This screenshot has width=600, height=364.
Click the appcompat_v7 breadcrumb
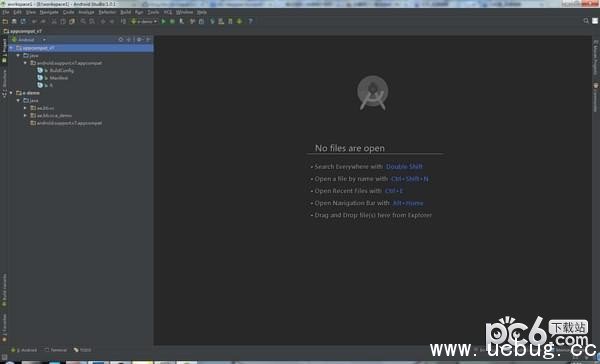23,31
